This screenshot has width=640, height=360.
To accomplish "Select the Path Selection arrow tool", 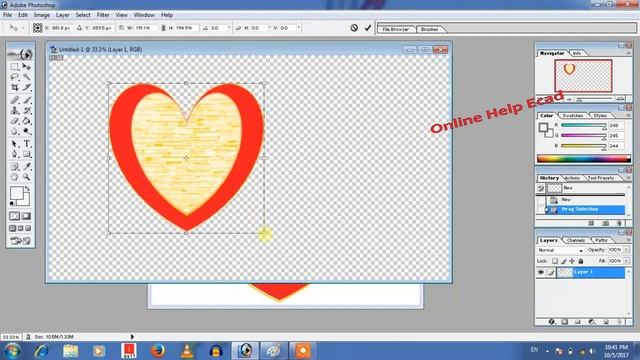I will [x=15, y=144].
